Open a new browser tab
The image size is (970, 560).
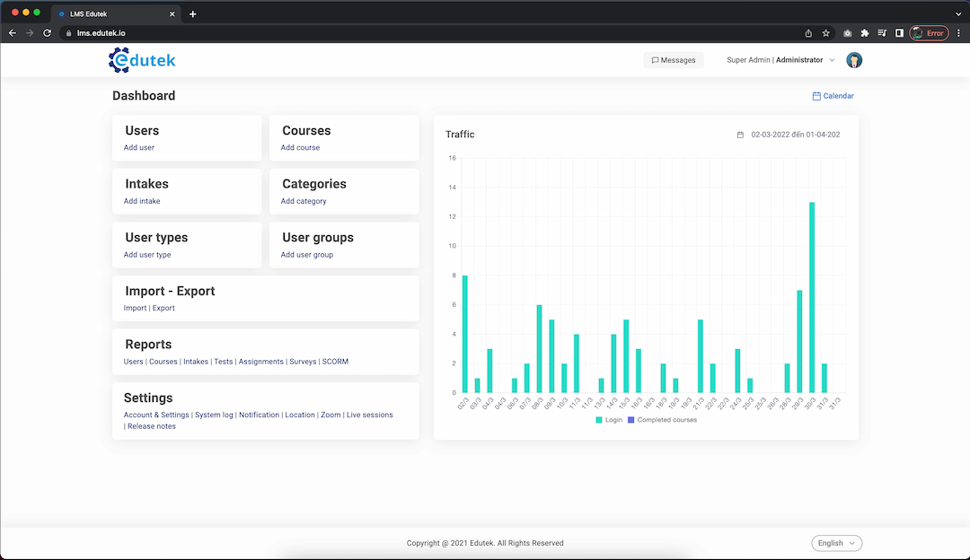(x=192, y=13)
